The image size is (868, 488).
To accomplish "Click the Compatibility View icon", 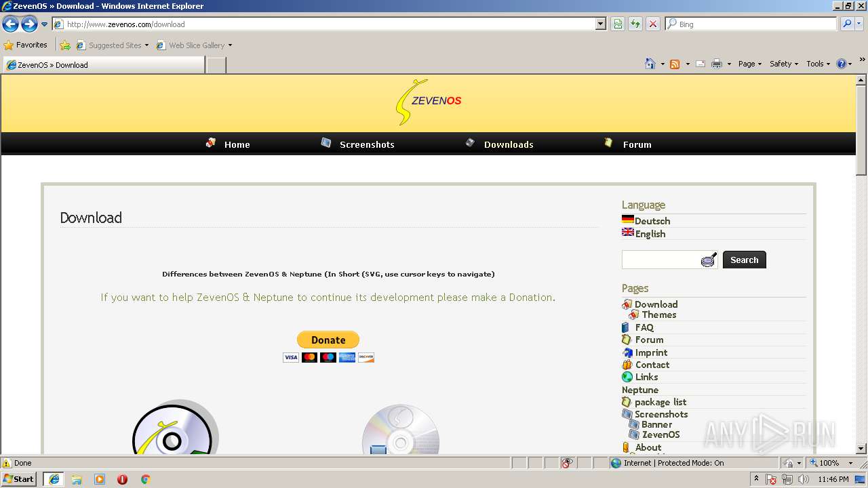I will point(618,24).
